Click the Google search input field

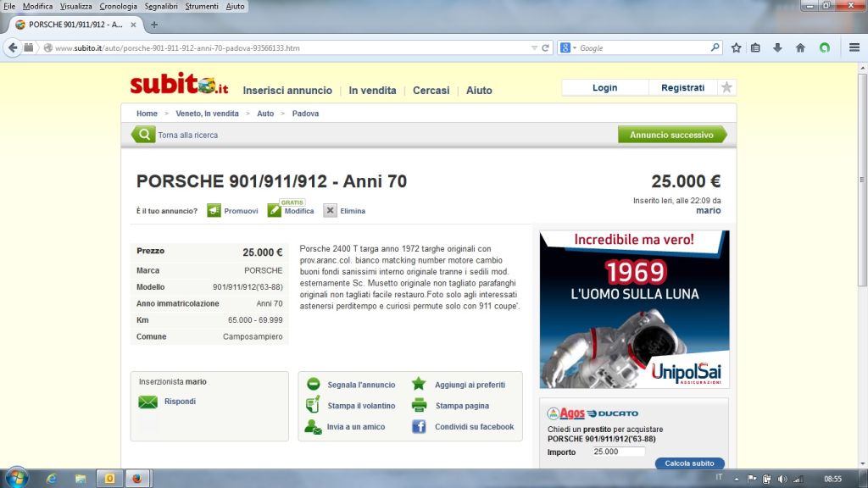point(643,48)
